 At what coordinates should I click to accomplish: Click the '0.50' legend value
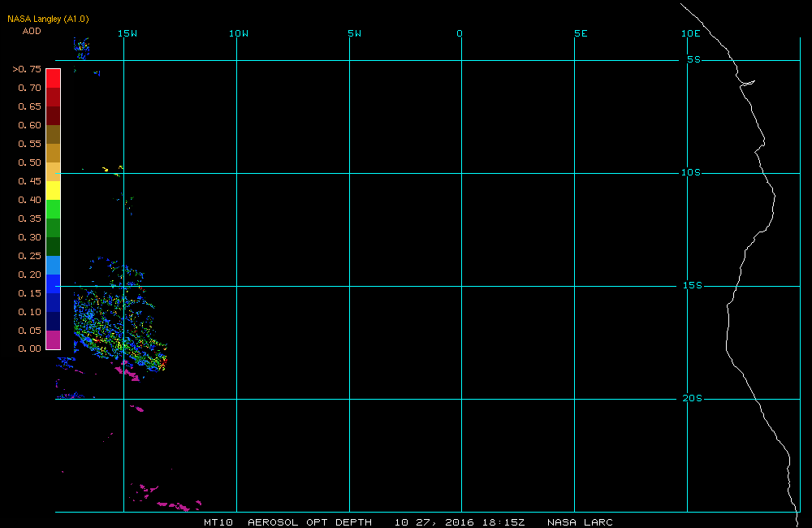(x=29, y=162)
